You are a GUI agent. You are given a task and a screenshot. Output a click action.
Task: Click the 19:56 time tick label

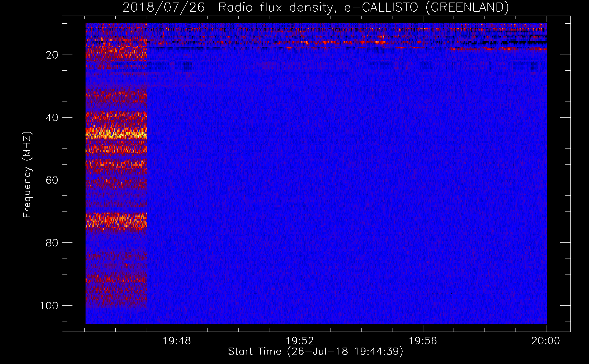pos(423,341)
